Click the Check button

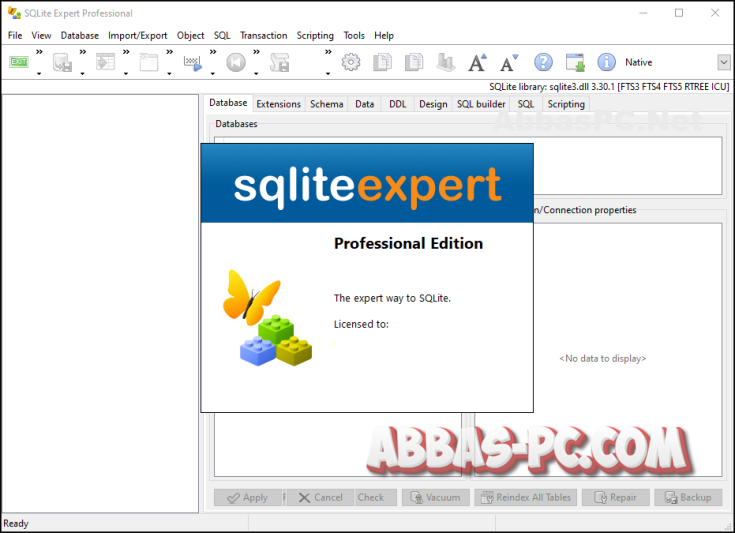(x=375, y=497)
